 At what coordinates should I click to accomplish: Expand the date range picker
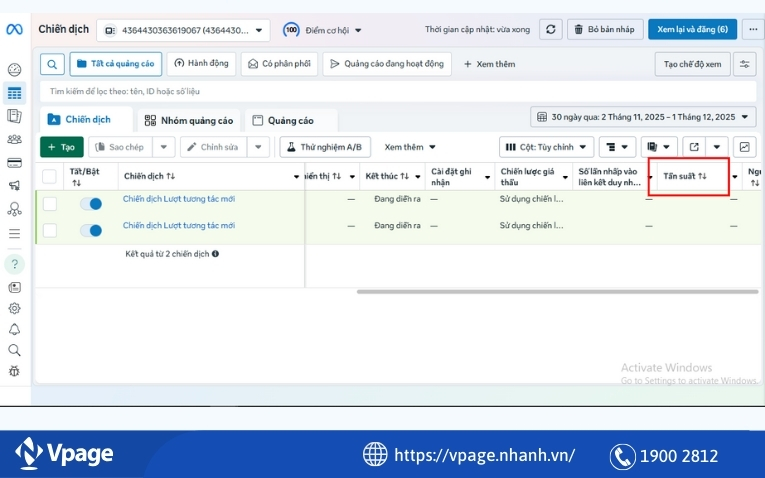tap(643, 118)
